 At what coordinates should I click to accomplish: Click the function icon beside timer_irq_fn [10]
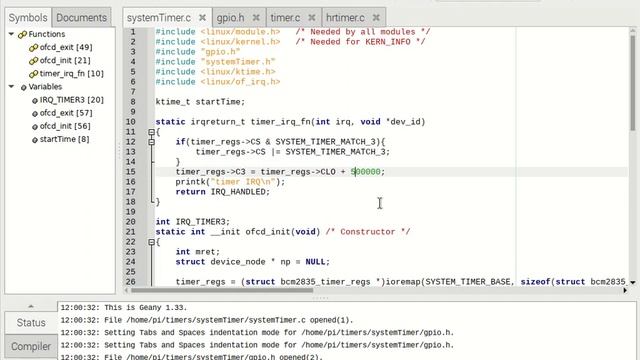[x=33, y=74]
